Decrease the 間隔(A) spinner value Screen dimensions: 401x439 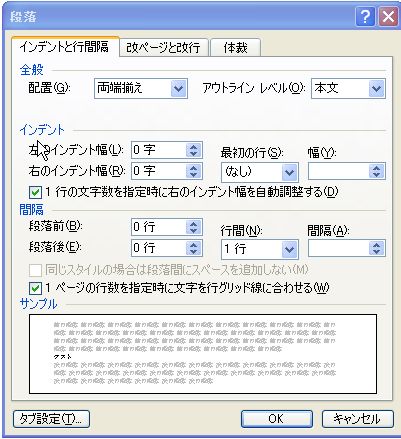377,252
